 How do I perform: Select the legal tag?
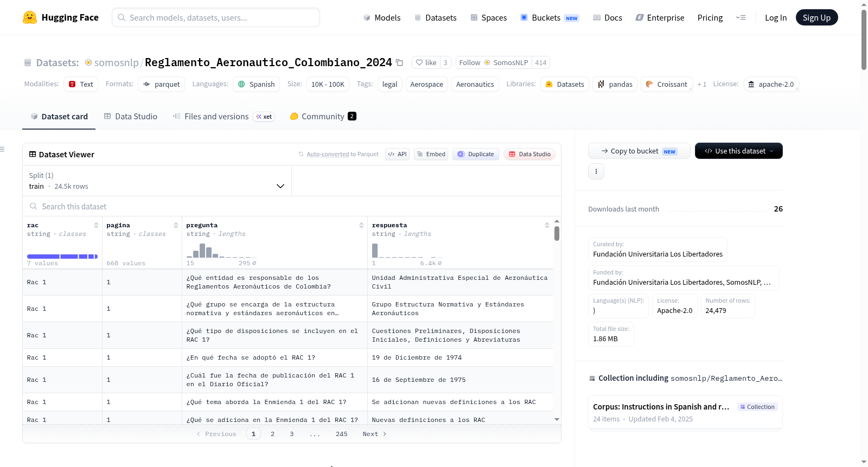pos(390,84)
